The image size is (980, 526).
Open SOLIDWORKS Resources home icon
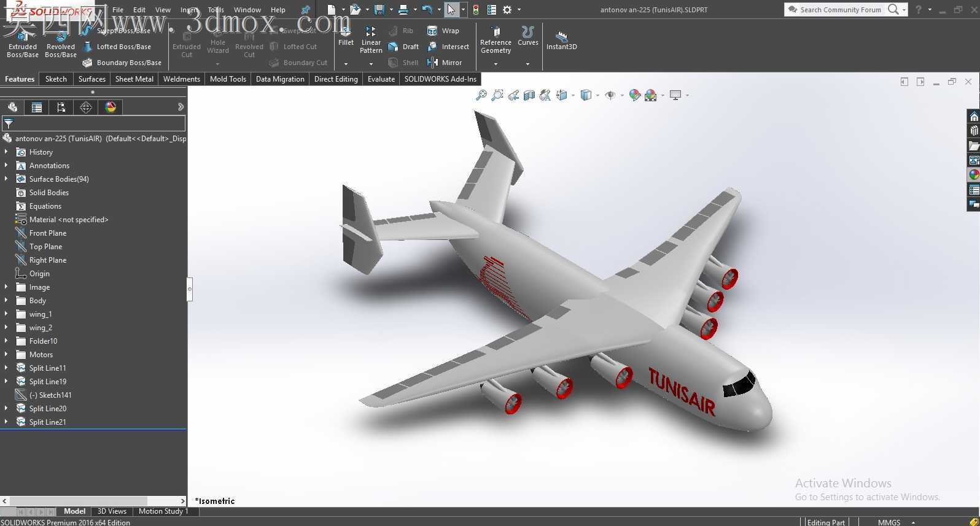974,116
